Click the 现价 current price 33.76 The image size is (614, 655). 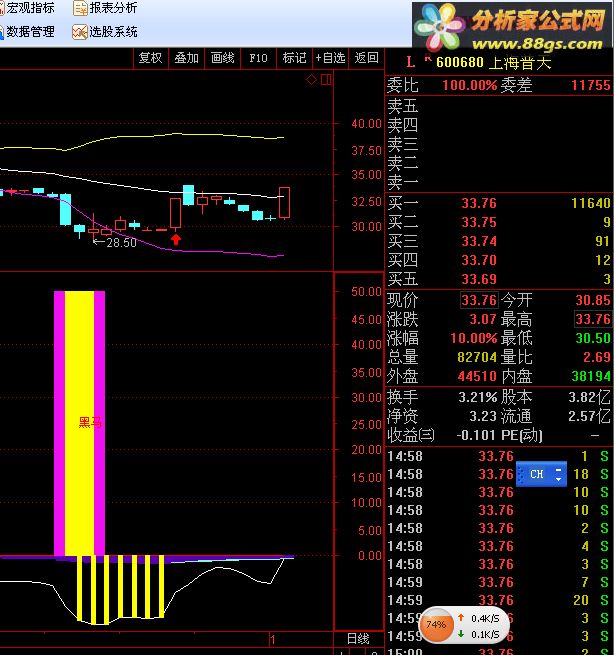click(479, 300)
